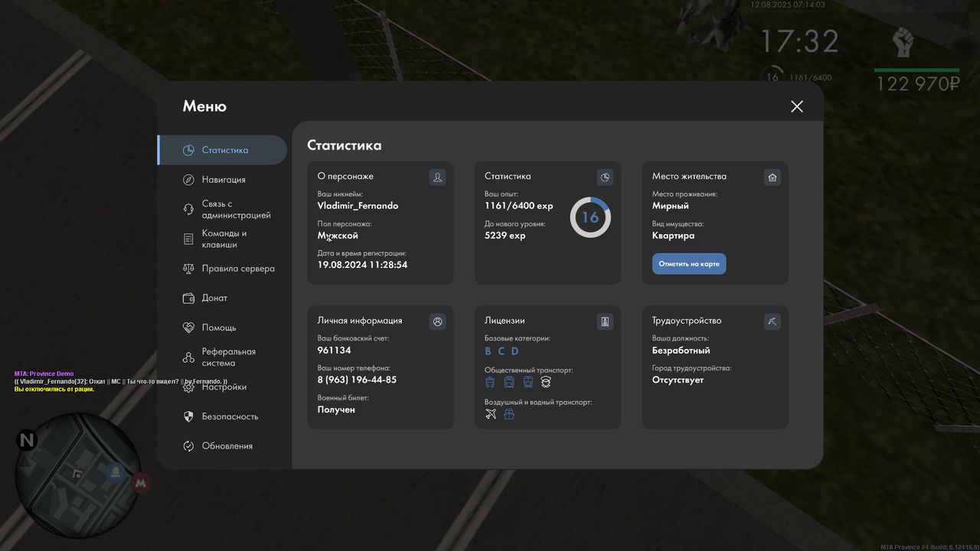980x551 pixels.
Task: Click the 1161/6400 exp value in Статистика card
Action: click(518, 206)
